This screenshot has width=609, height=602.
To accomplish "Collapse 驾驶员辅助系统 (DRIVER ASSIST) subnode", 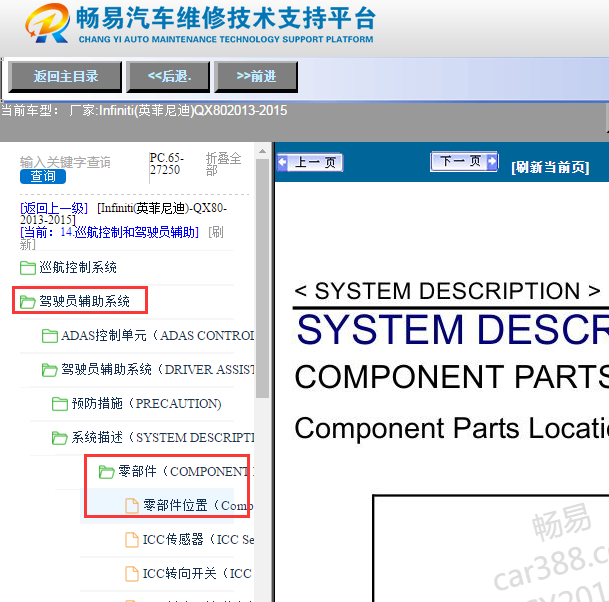I will point(158,369).
